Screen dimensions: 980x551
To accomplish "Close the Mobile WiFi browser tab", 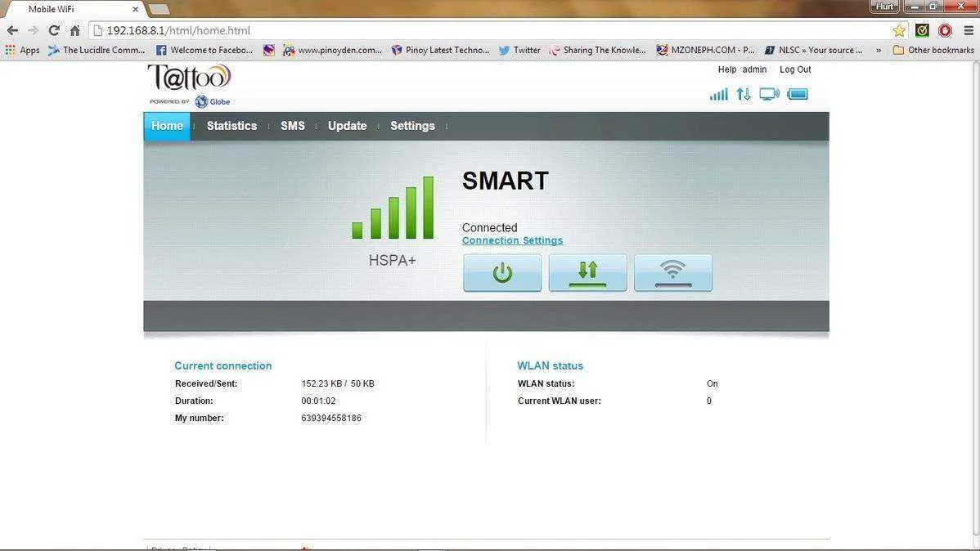I will [x=135, y=9].
